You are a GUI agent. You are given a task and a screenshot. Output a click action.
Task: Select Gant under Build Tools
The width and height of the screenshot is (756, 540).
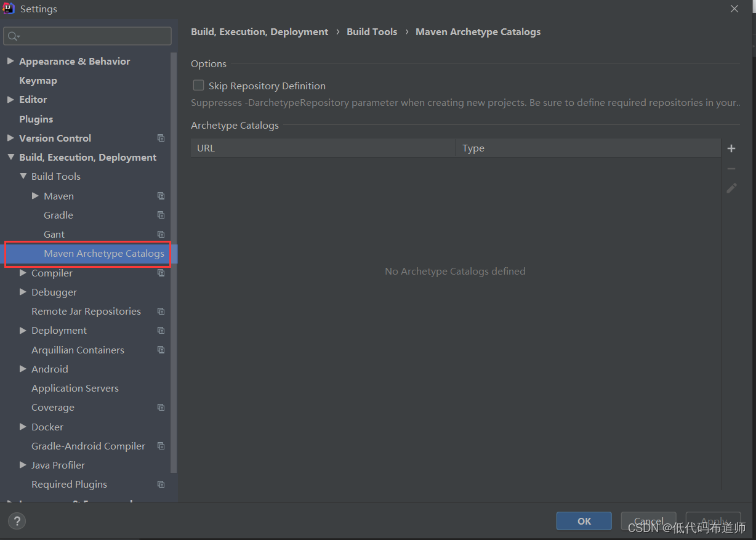(54, 234)
